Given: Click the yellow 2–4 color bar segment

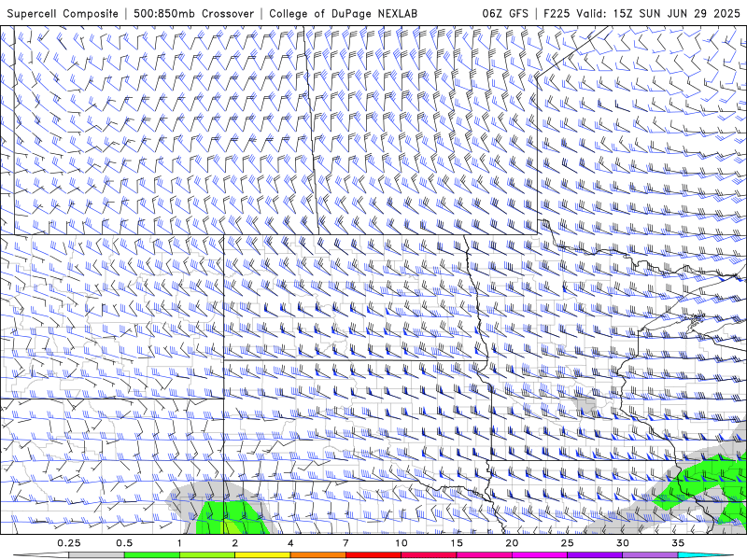Looking at the screenshot, I should [x=262, y=555].
